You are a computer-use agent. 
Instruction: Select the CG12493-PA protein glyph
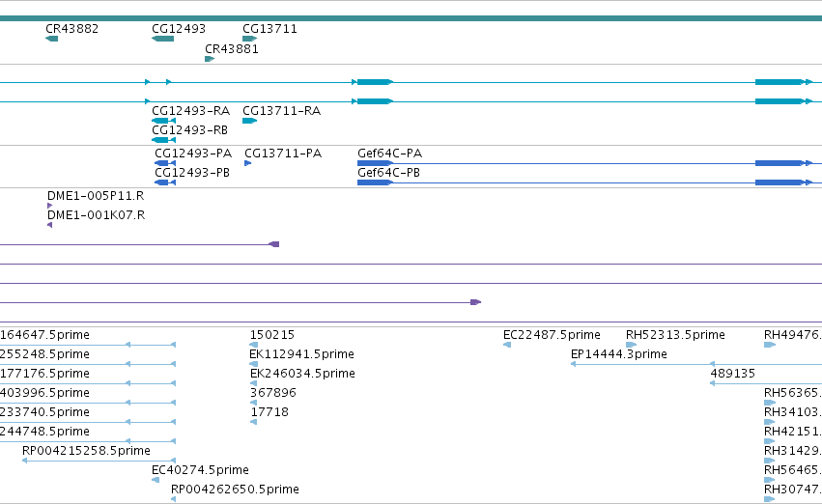click(165, 163)
